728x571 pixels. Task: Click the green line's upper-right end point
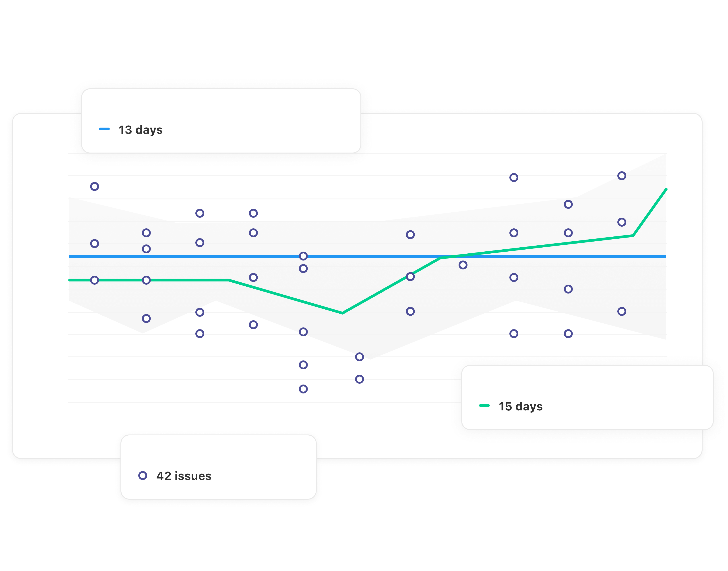pos(666,190)
